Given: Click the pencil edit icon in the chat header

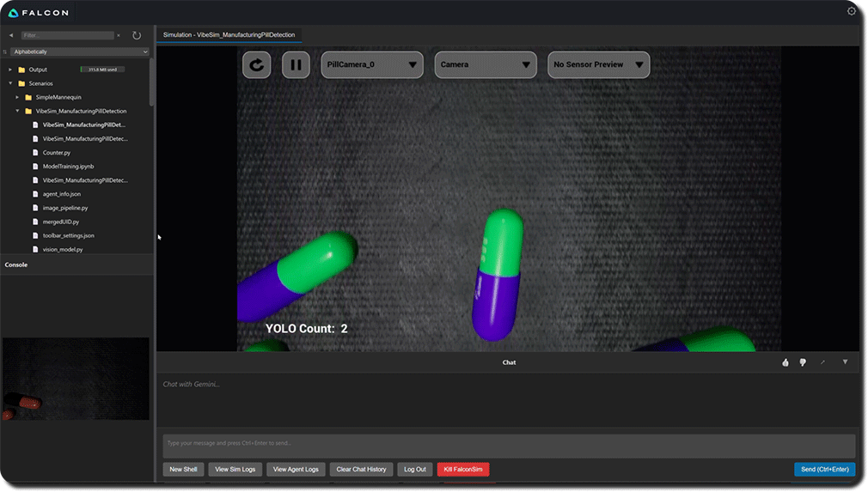Looking at the screenshot, I should point(822,362).
